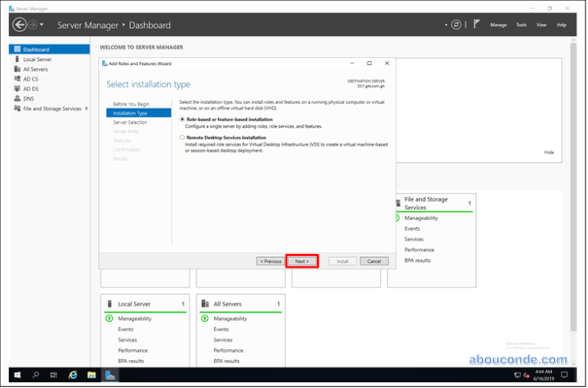Viewport: 588px width, 388px height.
Task: Click Hide link in welcome panel
Action: click(549, 152)
